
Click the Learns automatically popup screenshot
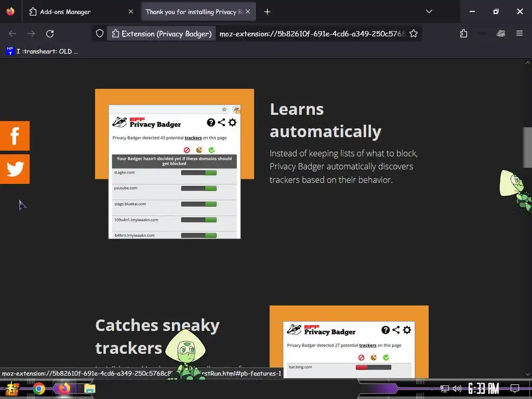175,171
